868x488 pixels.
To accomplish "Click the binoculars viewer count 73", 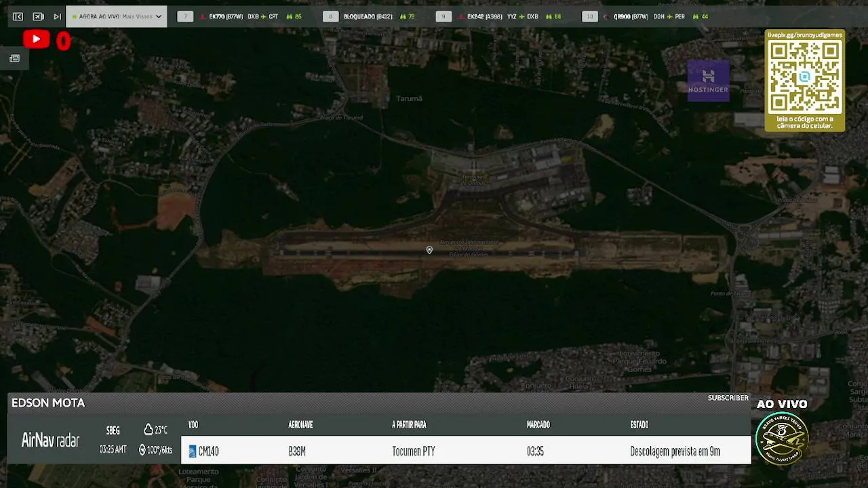I will point(407,16).
